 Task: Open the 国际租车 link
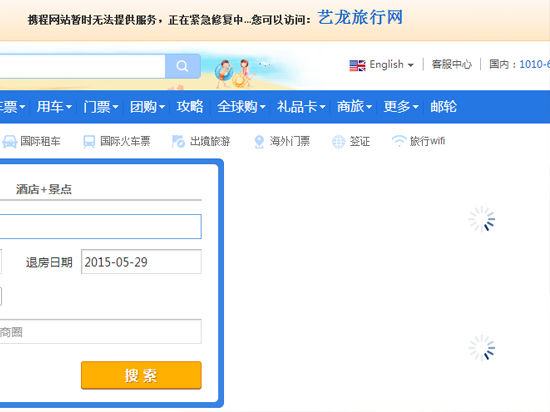[40, 141]
